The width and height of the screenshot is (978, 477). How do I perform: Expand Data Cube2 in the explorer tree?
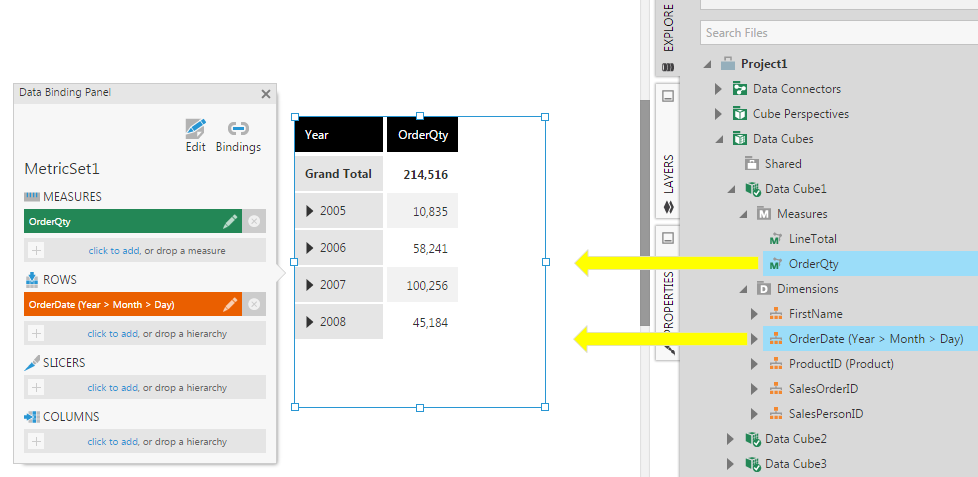pyautogui.click(x=731, y=439)
